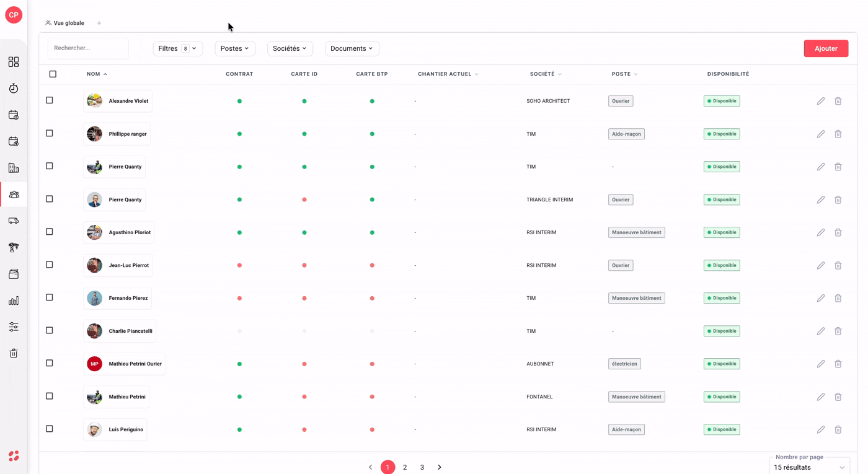Go to previous page arrow

click(x=371, y=467)
